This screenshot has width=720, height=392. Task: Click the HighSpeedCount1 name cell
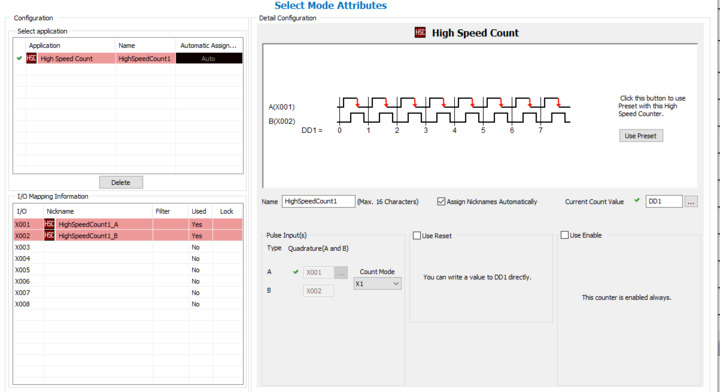(145, 58)
